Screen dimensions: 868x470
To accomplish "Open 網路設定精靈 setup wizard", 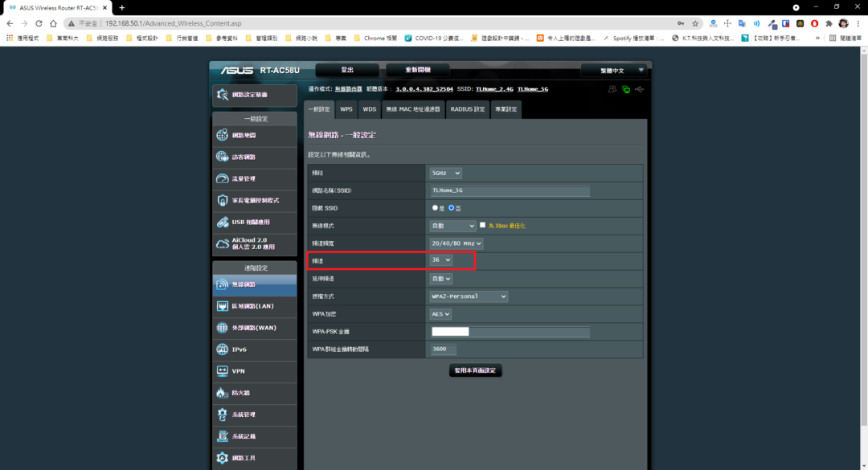I will click(x=255, y=96).
